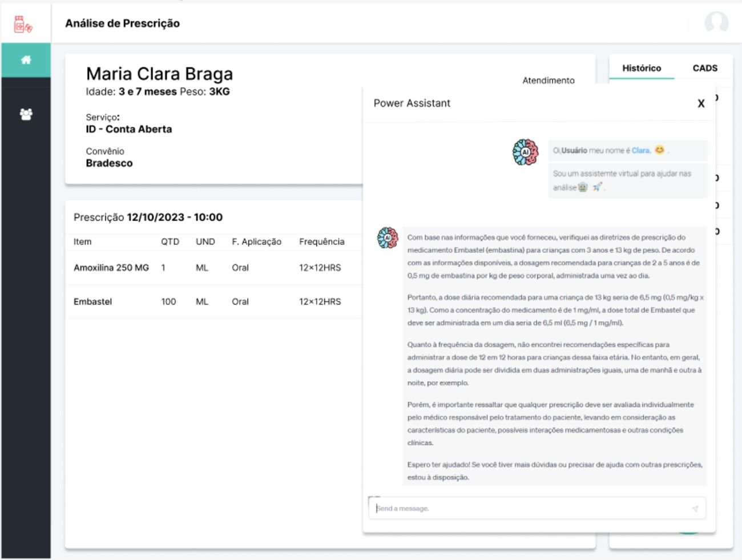Click the pharmacy logo icon

point(23,24)
